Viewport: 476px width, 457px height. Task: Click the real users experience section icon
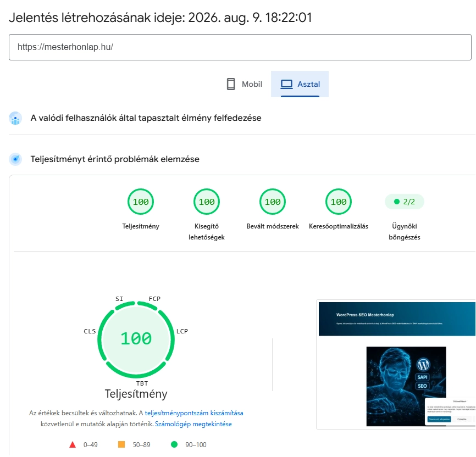[15, 118]
